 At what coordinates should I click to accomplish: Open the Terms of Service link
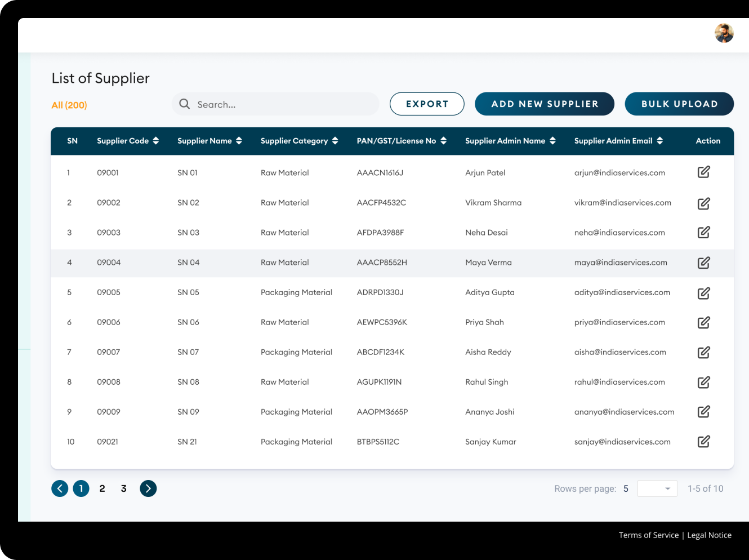click(x=648, y=535)
